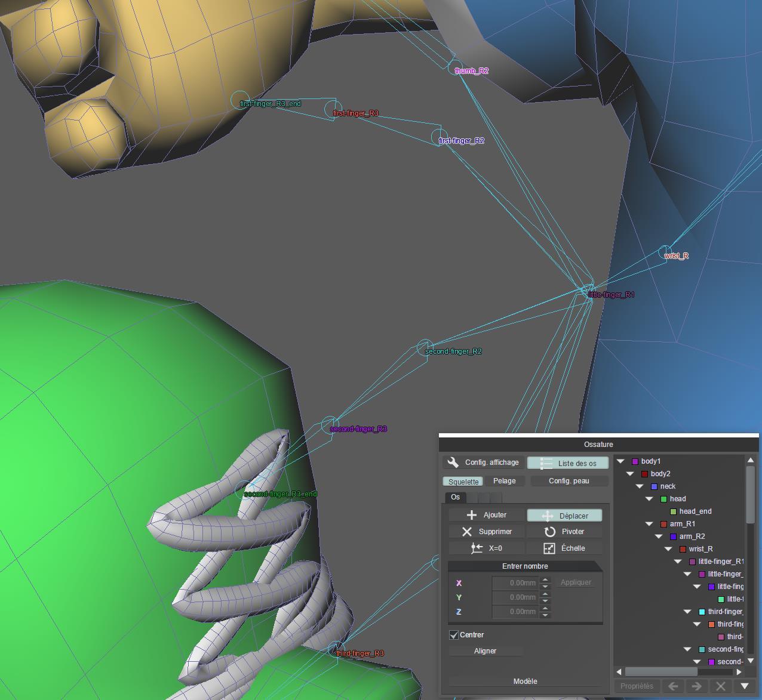Viewport: 762px width, 700px height.
Task: Select the Échelle scale tool
Action: click(x=564, y=548)
